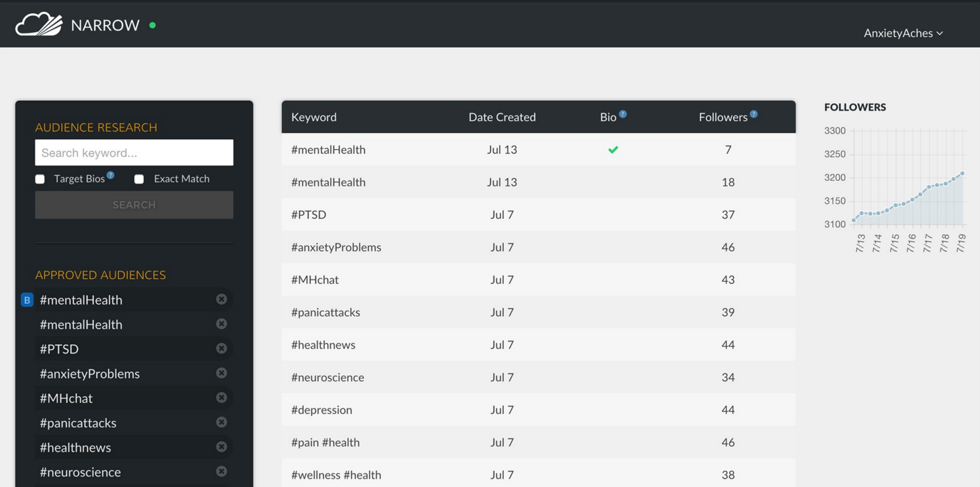Select #MHchat in approved audiences list
The image size is (980, 487).
click(66, 398)
